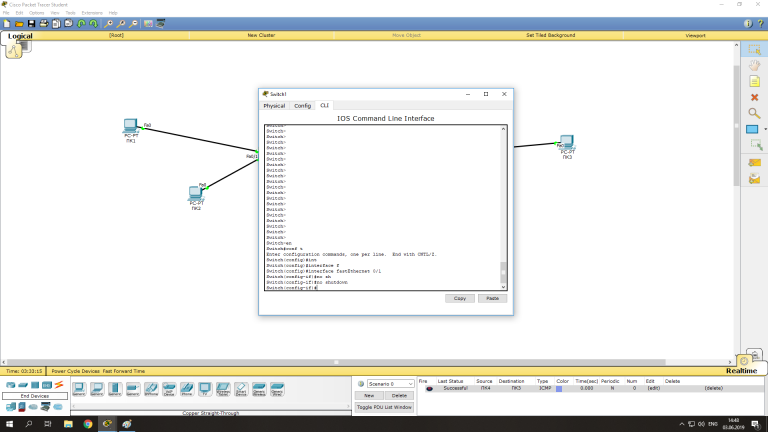Image resolution: width=768 pixels, height=432 pixels.
Task: Switch to the Config tab
Action: (302, 105)
